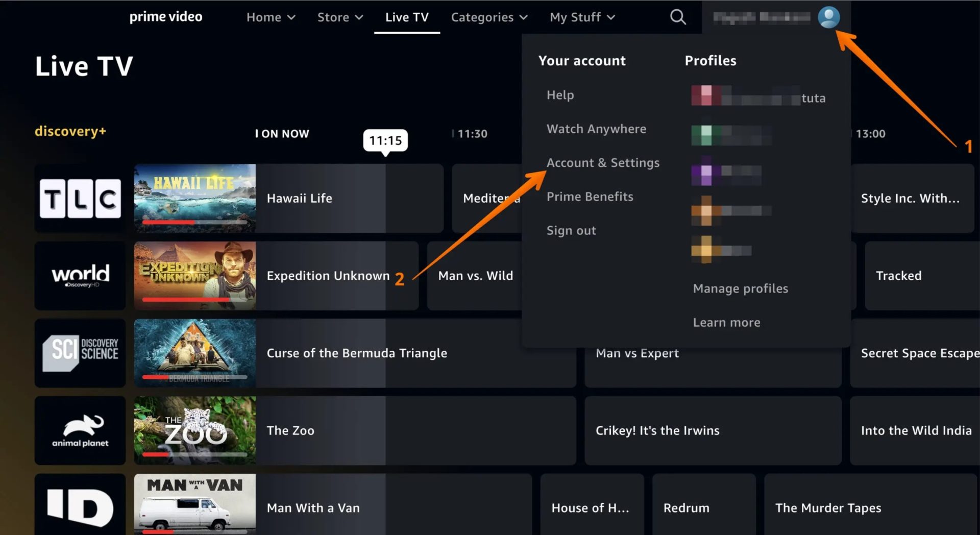Select the TLC channel logo

[80, 198]
